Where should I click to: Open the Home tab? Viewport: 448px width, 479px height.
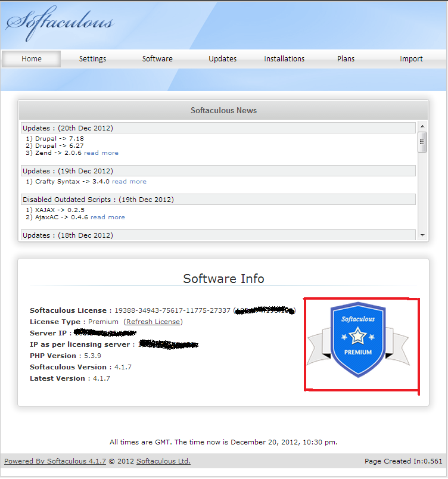coord(32,58)
